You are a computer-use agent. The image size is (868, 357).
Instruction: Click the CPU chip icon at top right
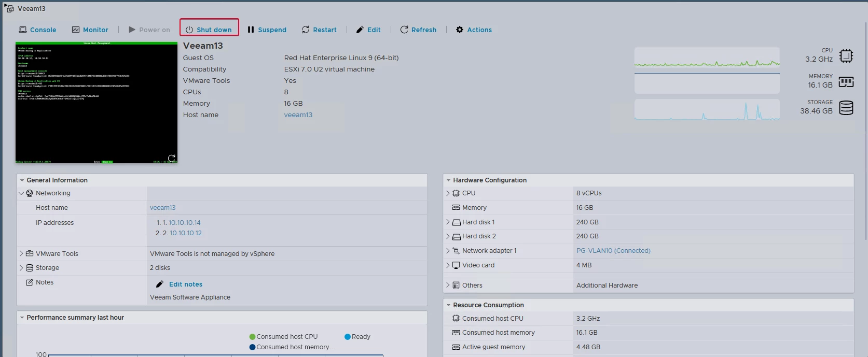point(846,55)
